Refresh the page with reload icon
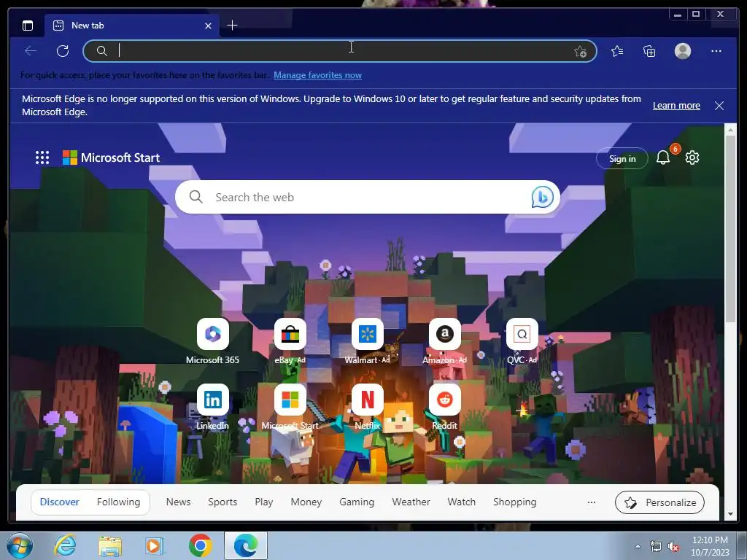This screenshot has width=747, height=560. (63, 51)
